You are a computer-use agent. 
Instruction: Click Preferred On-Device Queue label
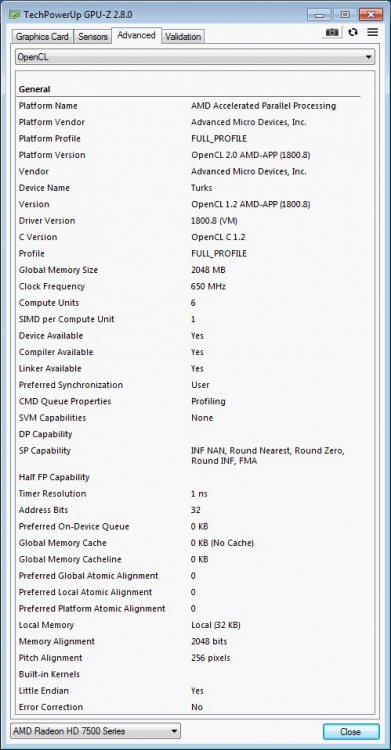pos(74,526)
